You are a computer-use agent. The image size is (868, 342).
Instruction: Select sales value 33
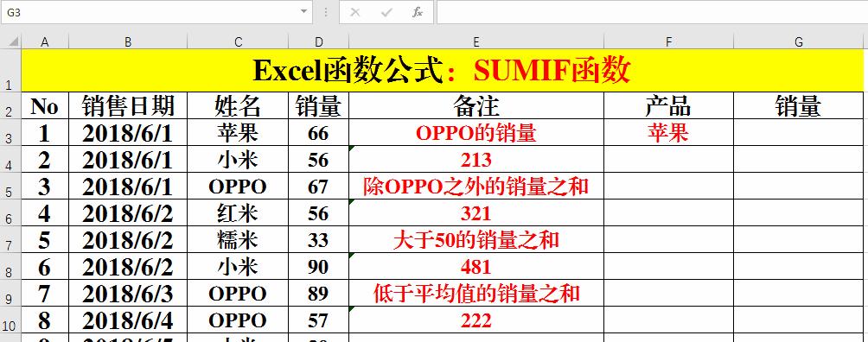coord(318,239)
